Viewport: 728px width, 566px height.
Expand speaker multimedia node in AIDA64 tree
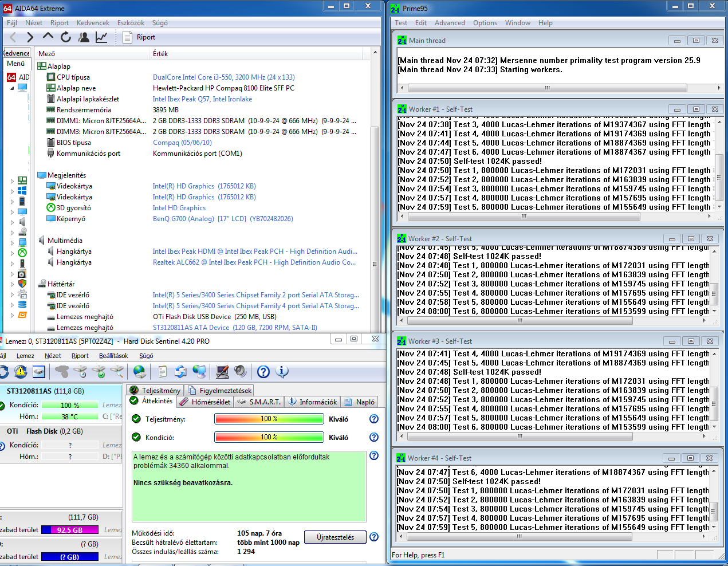tap(12, 222)
